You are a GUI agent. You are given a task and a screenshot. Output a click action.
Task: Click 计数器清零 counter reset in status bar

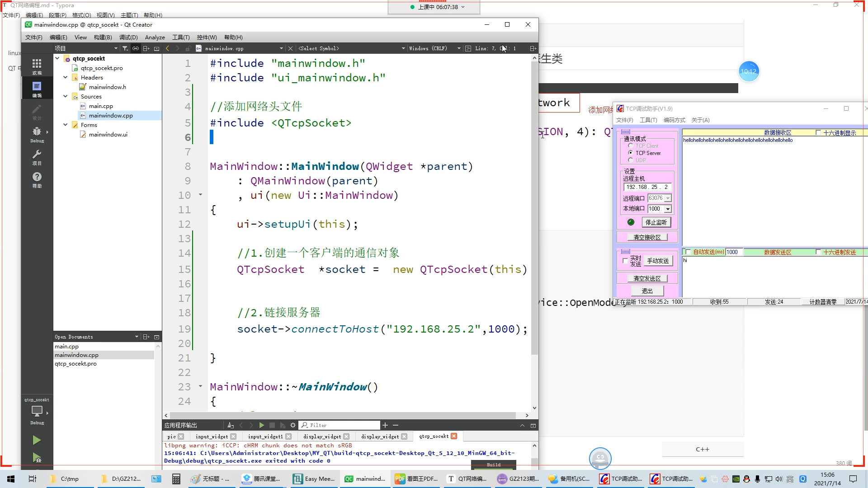[x=823, y=302]
